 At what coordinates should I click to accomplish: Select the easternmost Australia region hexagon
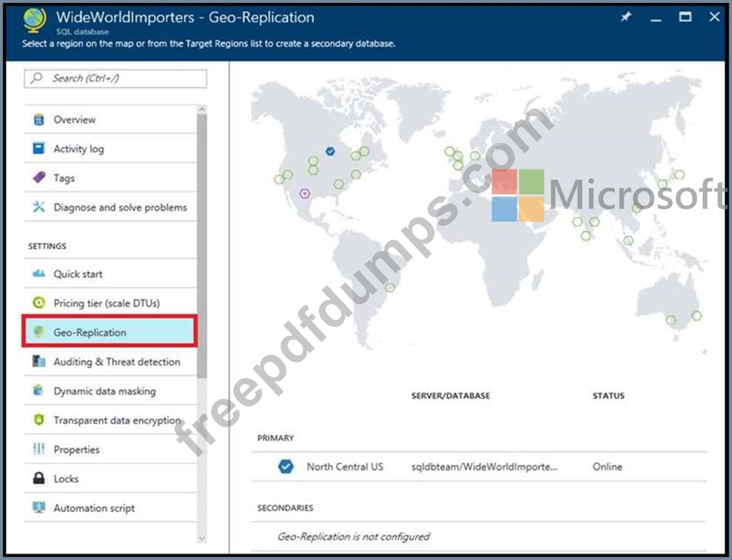pyautogui.click(x=697, y=316)
